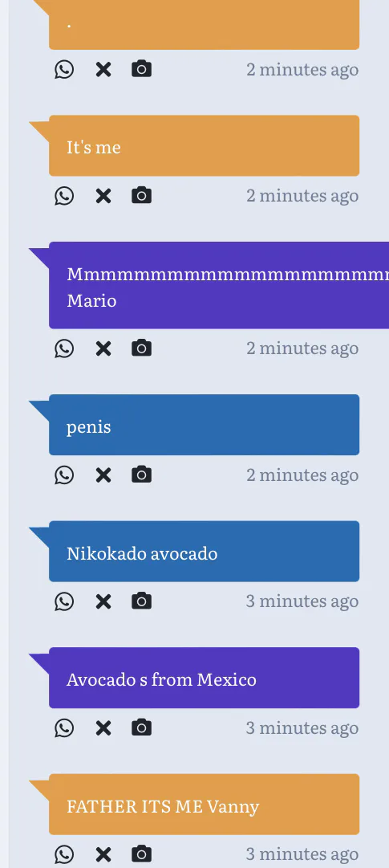Share "Avocado s from Mexico" on WhatsApp
Screen dimensions: 389x868
(x=64, y=728)
